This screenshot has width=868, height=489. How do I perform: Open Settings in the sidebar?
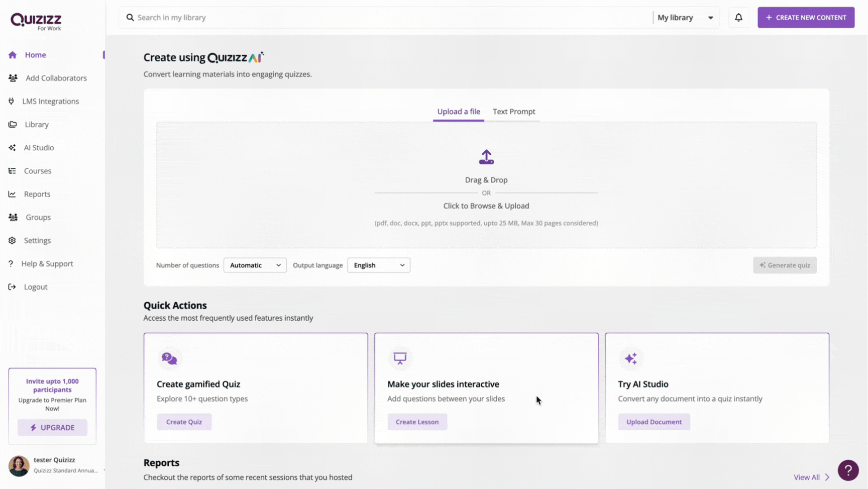pyautogui.click(x=38, y=241)
